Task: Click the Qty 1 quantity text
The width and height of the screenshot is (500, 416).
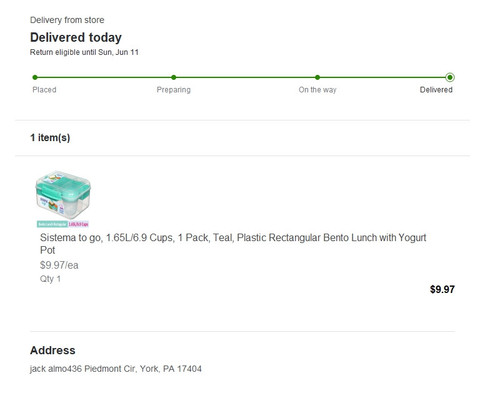Action: 50,279
